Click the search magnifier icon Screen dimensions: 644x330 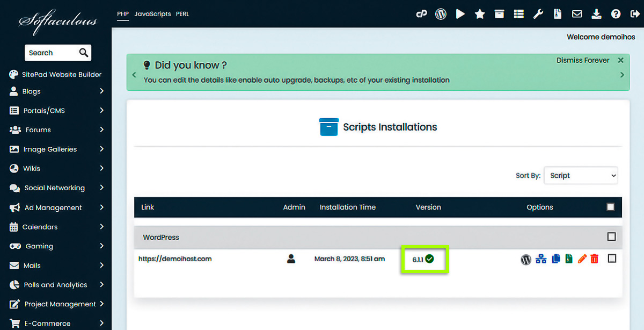(x=84, y=53)
